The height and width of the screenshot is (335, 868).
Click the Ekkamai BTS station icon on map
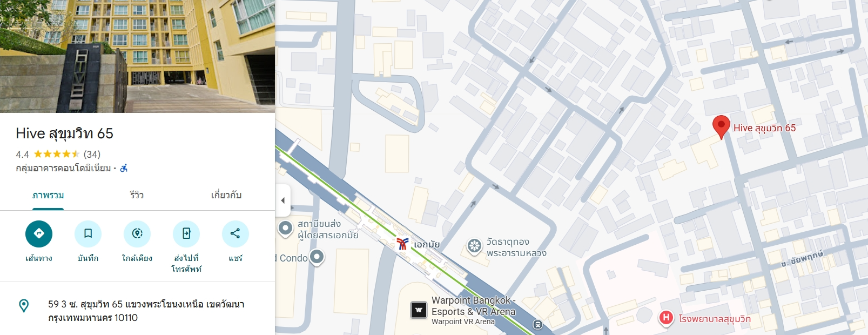[x=402, y=244]
